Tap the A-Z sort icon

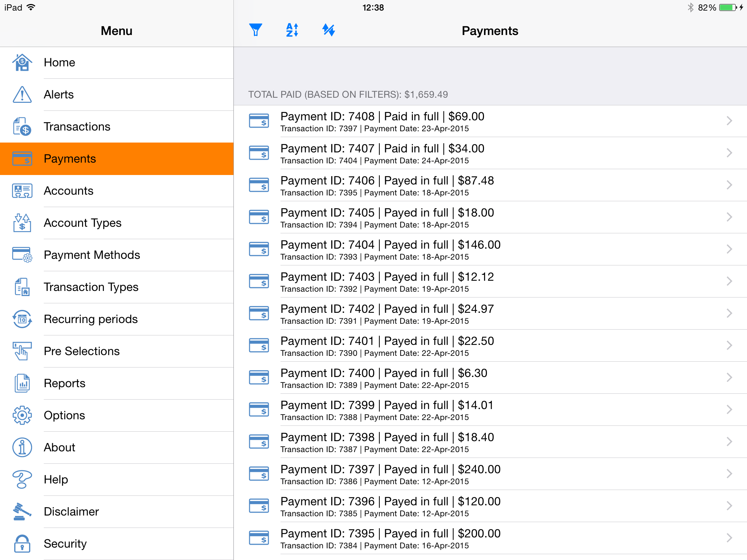tap(292, 30)
